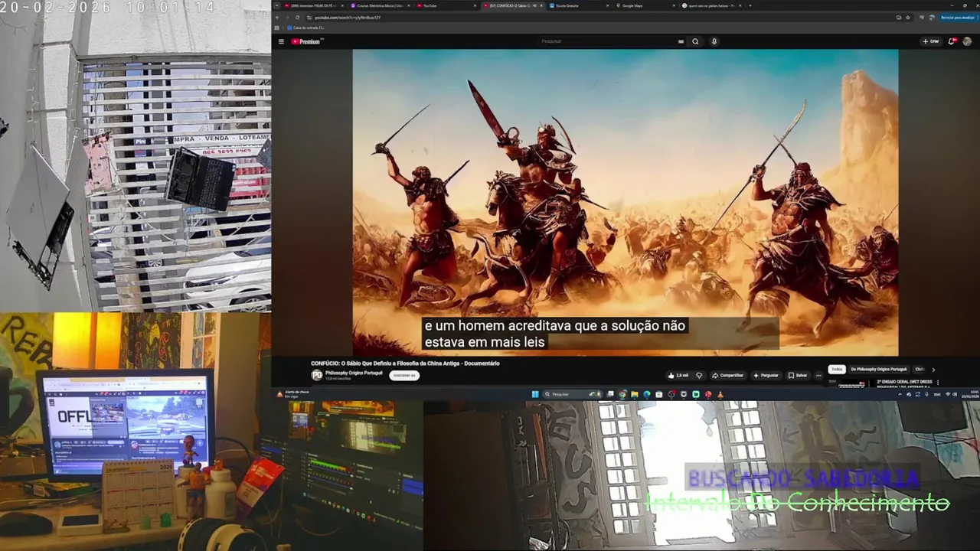Select the Todos filter chip
The image size is (980, 551).
coord(837,369)
